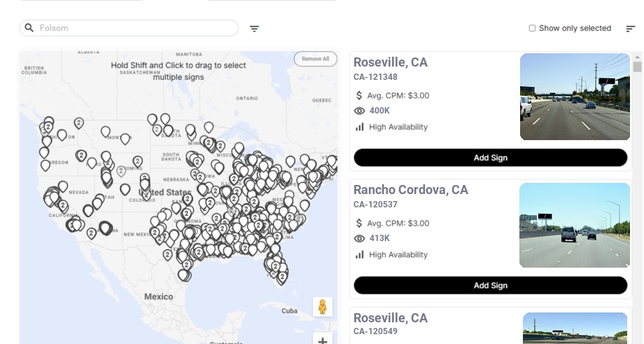This screenshot has width=644, height=344.
Task: Click the Roseville, CA listing title
Action: point(391,62)
